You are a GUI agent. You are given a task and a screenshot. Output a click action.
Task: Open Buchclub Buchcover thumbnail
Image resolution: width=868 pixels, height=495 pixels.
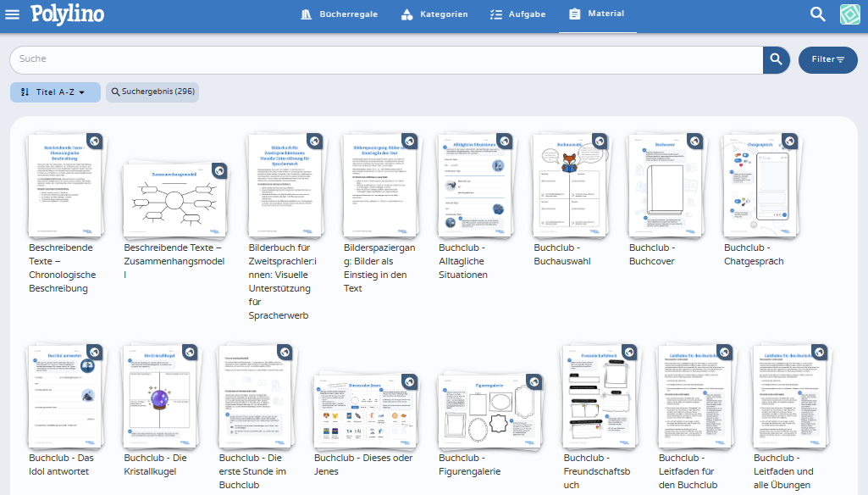coord(666,186)
